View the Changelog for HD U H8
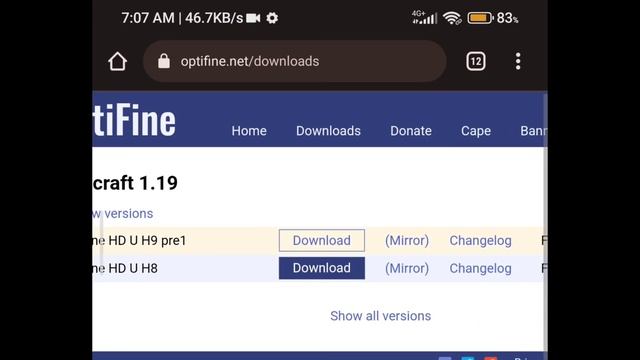The width and height of the screenshot is (640, 360). click(x=480, y=269)
